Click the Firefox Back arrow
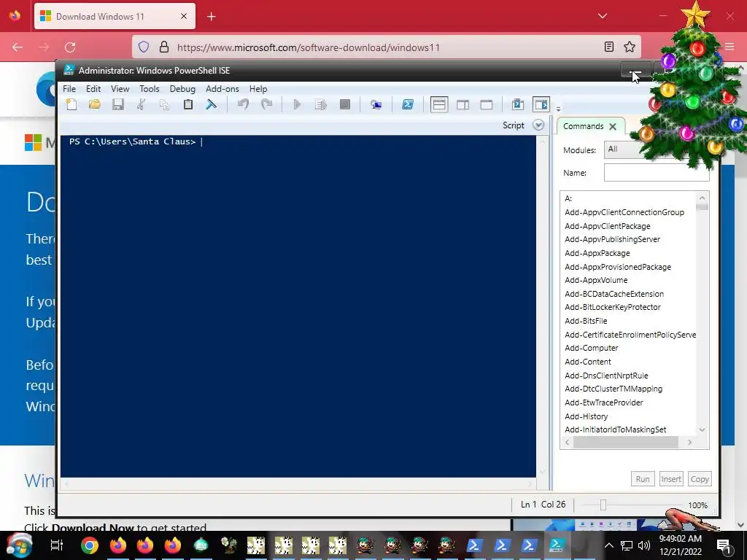Viewport: 747px width, 560px height. (18, 47)
